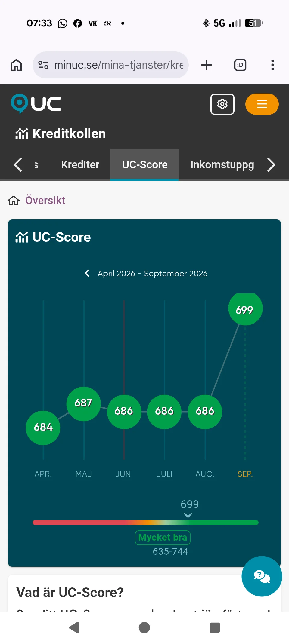Viewport: 289px width, 644px height.
Task: Tap the browser home icon
Action: click(x=16, y=65)
